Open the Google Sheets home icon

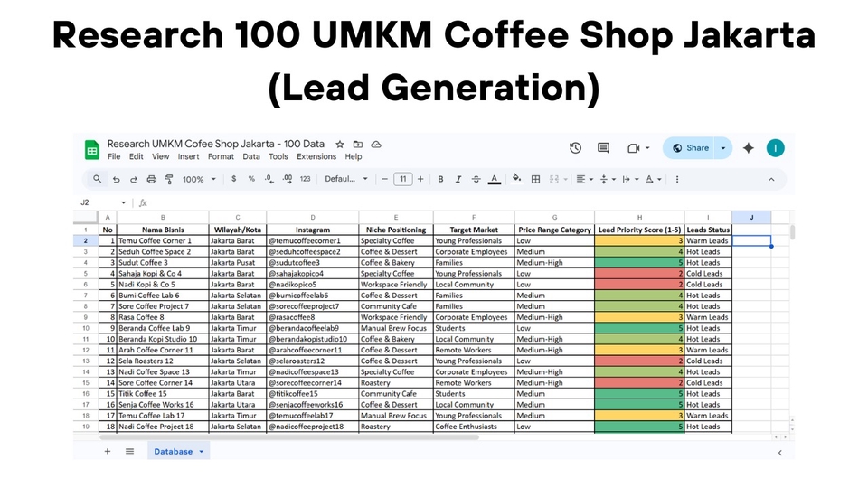point(92,150)
